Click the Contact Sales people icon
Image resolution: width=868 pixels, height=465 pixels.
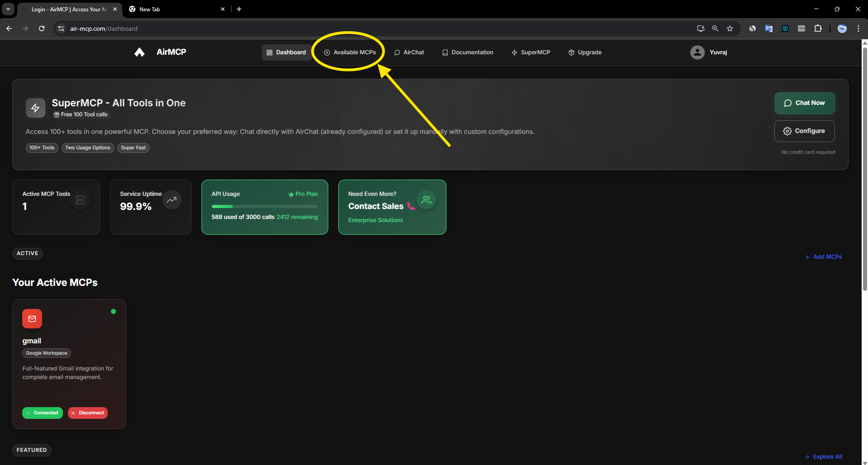427,200
